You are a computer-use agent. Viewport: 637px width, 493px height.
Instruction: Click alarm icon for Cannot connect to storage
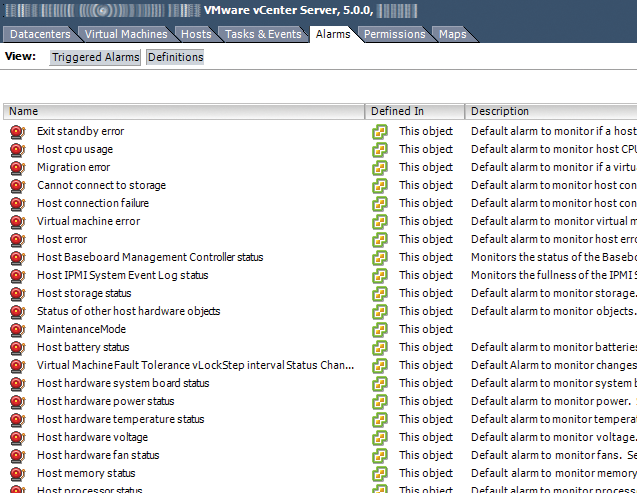[18, 186]
